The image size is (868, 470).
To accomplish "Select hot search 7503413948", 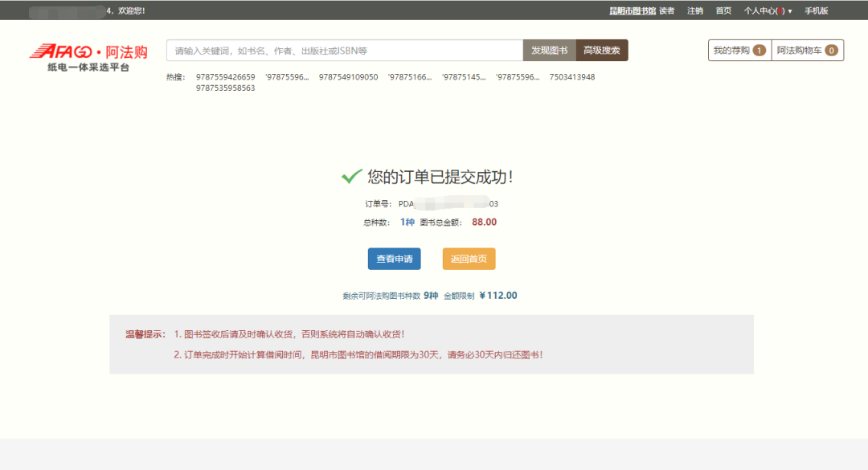I will coord(572,77).
